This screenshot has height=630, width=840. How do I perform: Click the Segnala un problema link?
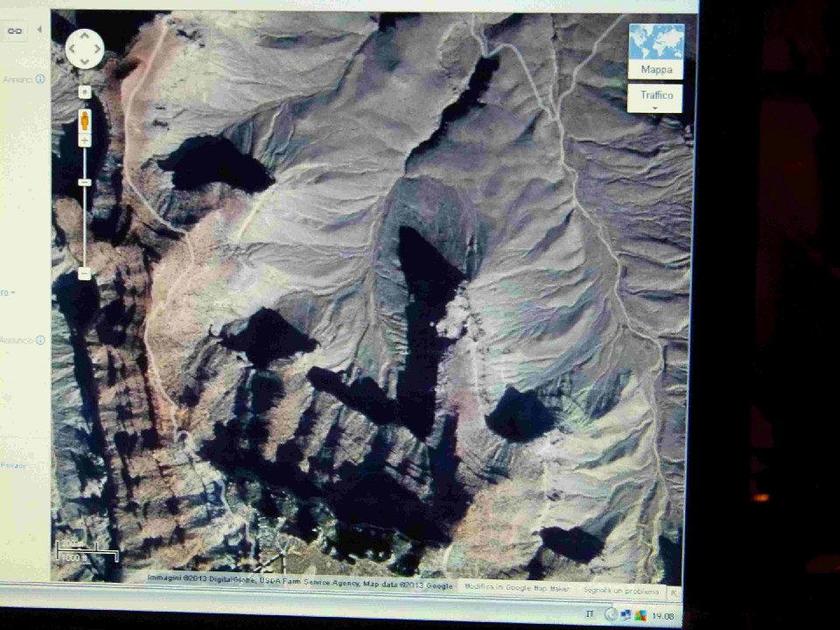point(621,591)
